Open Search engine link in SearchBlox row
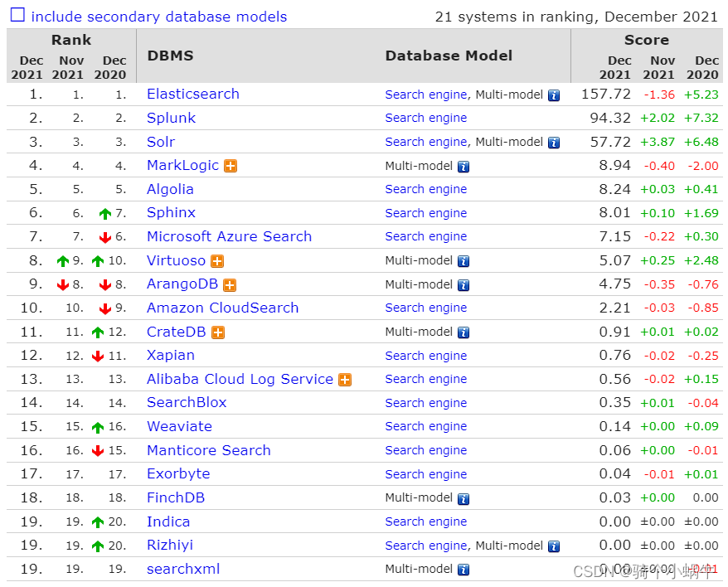 pyautogui.click(x=425, y=403)
